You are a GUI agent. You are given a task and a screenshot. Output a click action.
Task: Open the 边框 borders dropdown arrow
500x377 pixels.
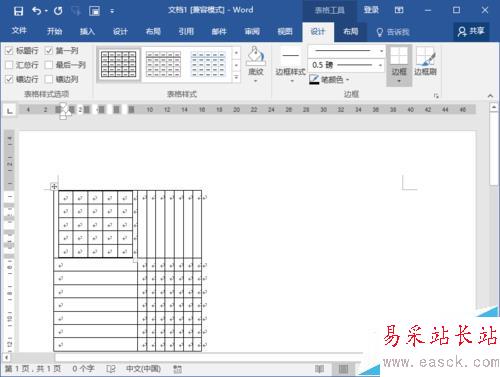399,81
